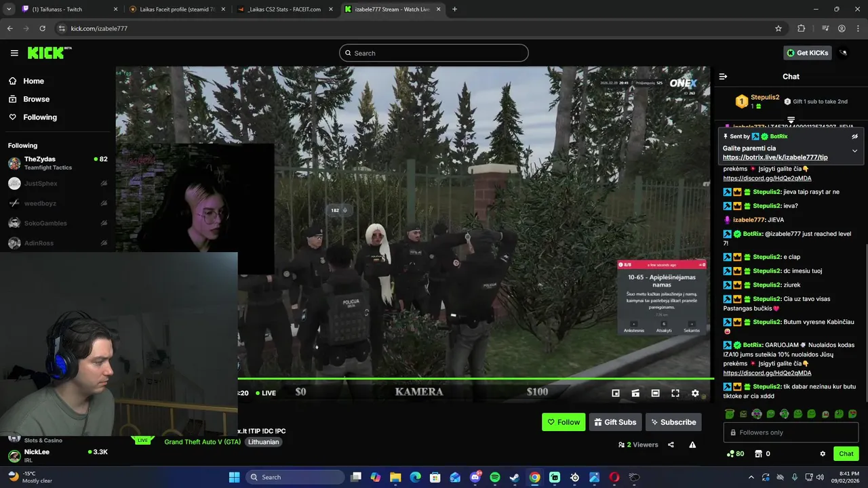Open JustSphex channel in sidebar
This screenshot has height=488, width=868.
[x=58, y=184]
